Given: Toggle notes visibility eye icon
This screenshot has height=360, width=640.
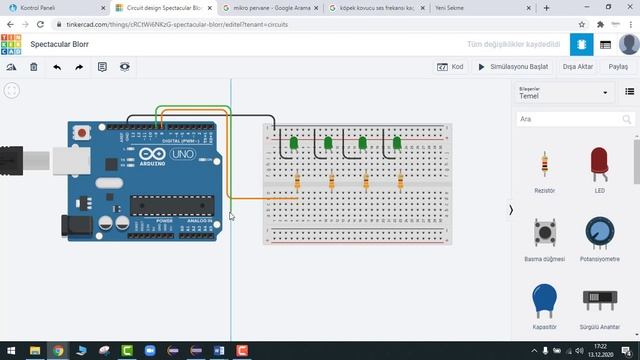Looking at the screenshot, I should (x=124, y=67).
